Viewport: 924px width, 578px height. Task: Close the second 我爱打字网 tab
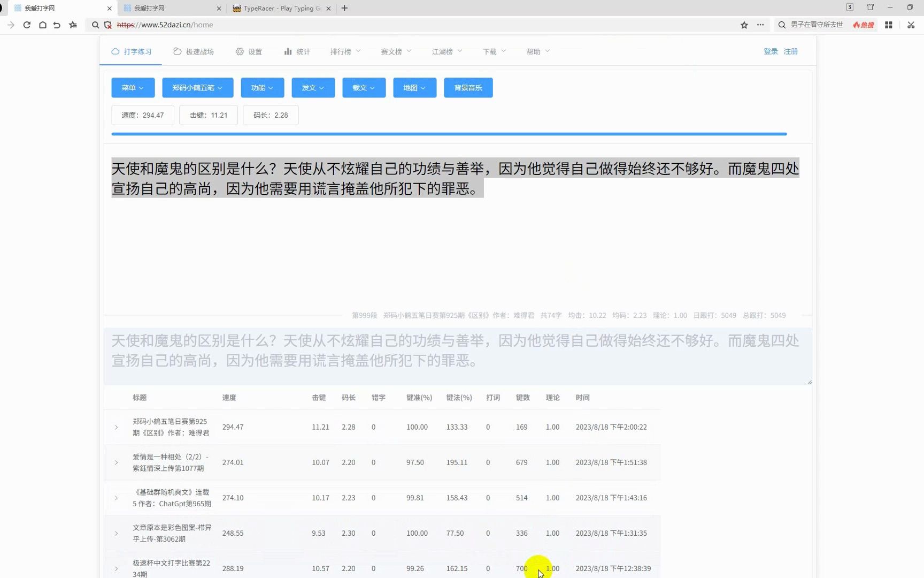coord(219,9)
